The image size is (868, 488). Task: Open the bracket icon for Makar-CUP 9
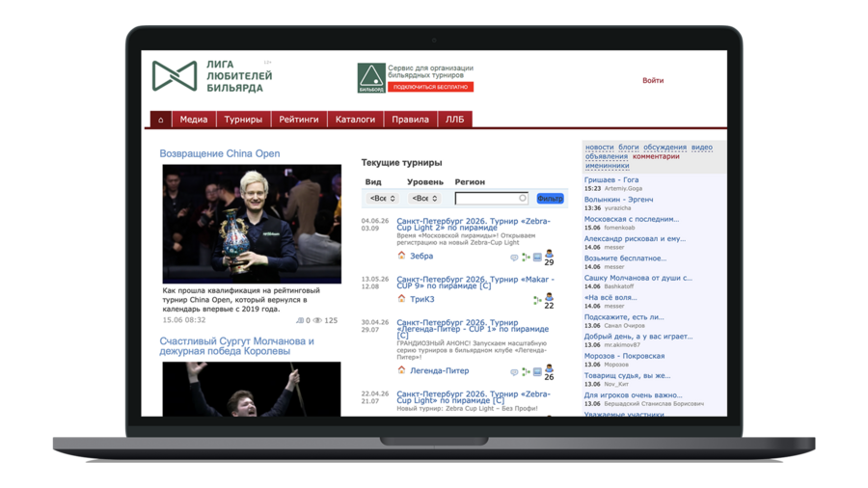coord(537,301)
